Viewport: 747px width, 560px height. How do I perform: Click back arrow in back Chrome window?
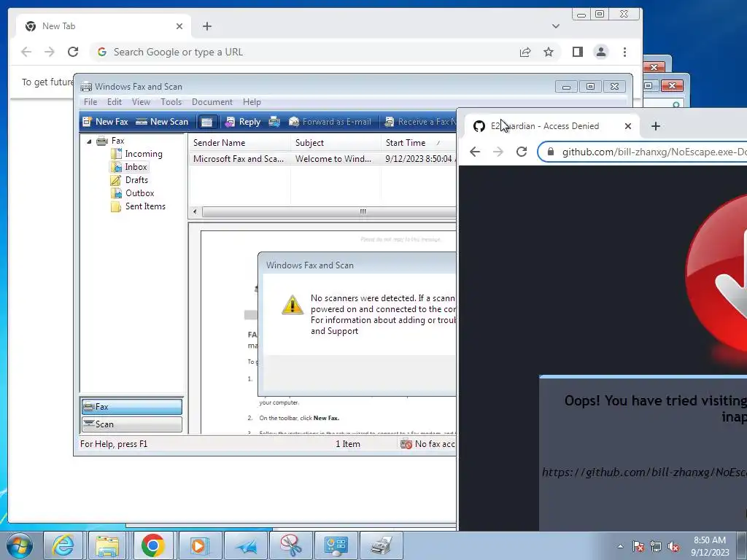tap(26, 52)
